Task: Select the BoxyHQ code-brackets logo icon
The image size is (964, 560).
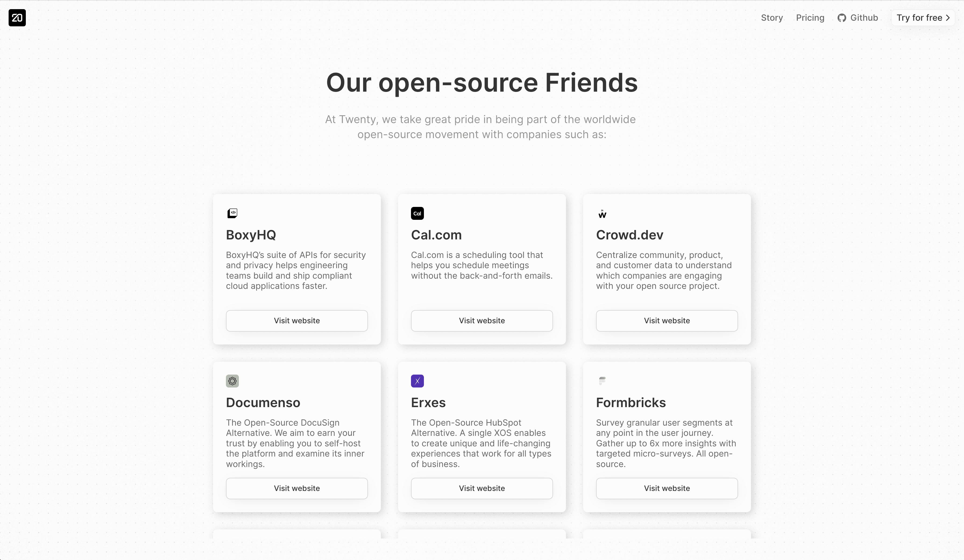Action: point(232,213)
